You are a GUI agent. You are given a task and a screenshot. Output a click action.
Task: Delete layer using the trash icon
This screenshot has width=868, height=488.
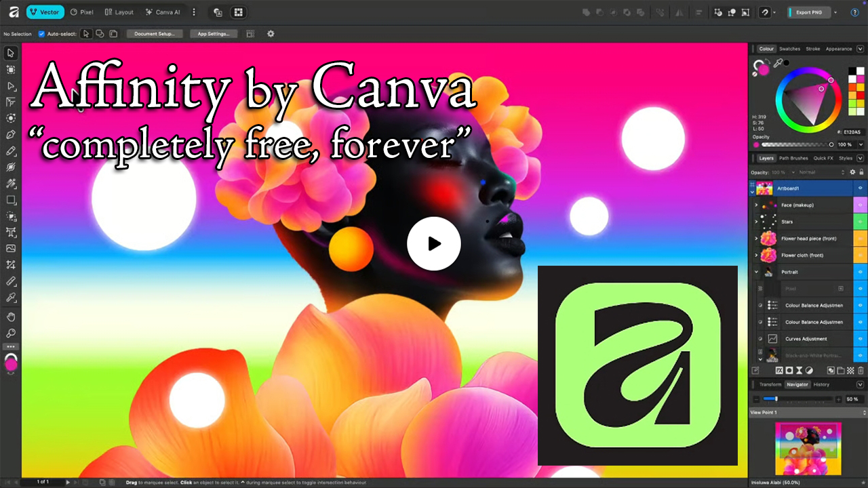861,371
